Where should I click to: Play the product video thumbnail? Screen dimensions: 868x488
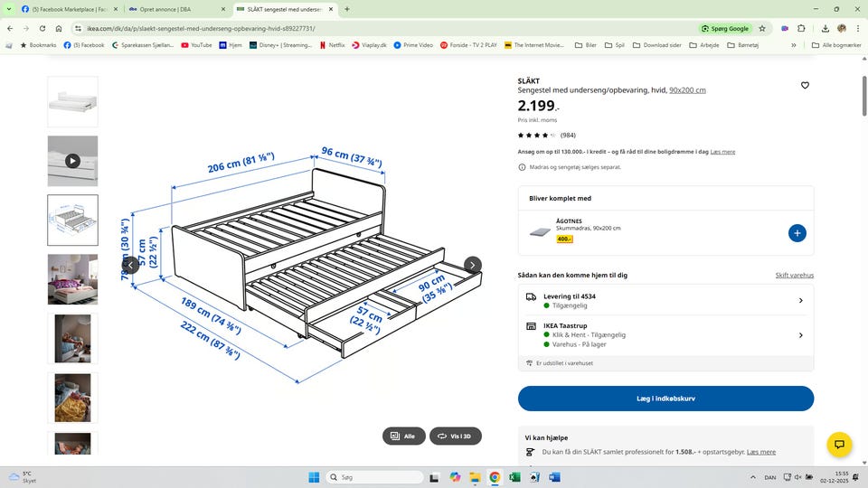pyautogui.click(x=72, y=161)
